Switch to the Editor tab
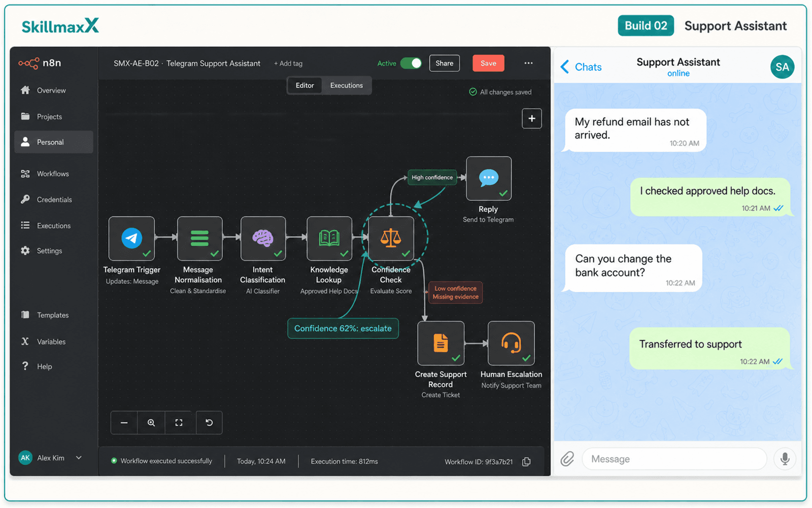The width and height of the screenshot is (812, 508). pos(304,85)
